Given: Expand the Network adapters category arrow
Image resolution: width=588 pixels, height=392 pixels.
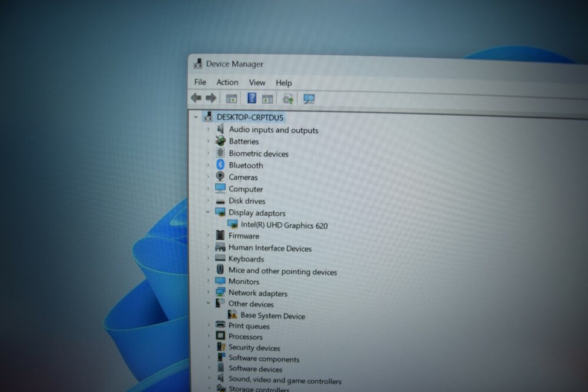Looking at the screenshot, I should point(208,292).
